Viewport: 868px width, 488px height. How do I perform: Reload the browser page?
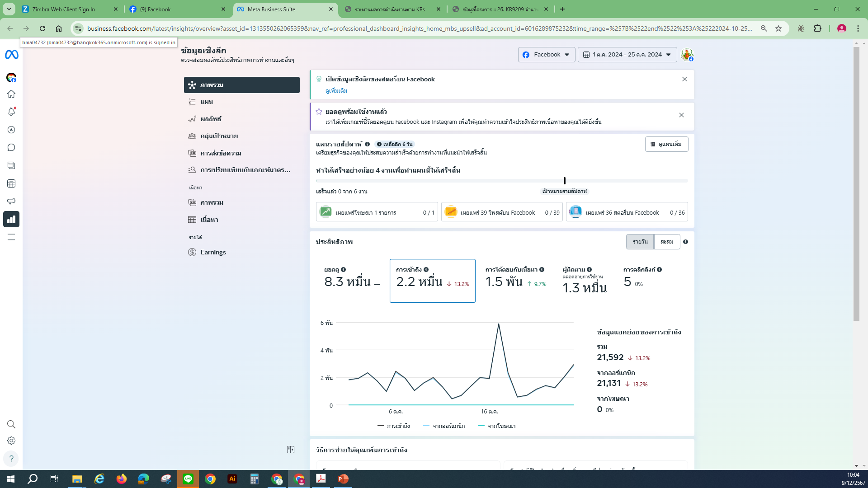pos(42,28)
